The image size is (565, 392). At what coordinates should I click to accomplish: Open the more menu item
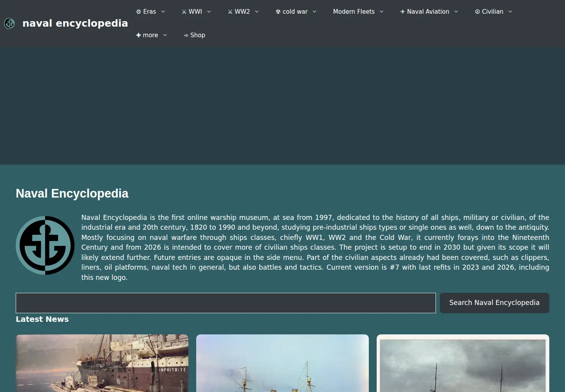147,35
